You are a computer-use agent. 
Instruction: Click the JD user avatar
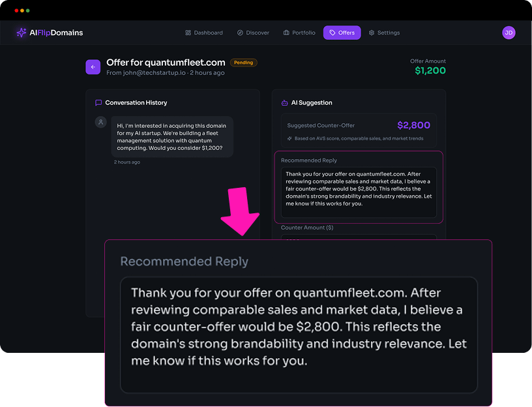509,33
